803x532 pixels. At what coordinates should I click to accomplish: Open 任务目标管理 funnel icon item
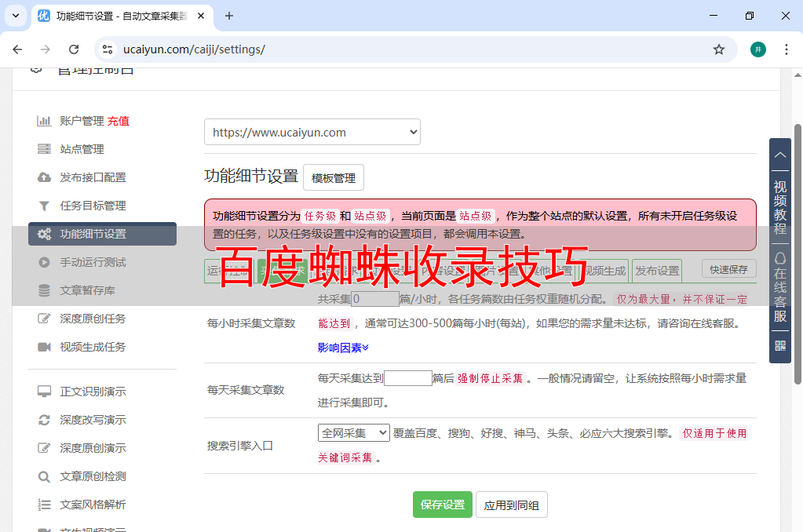[x=44, y=206]
